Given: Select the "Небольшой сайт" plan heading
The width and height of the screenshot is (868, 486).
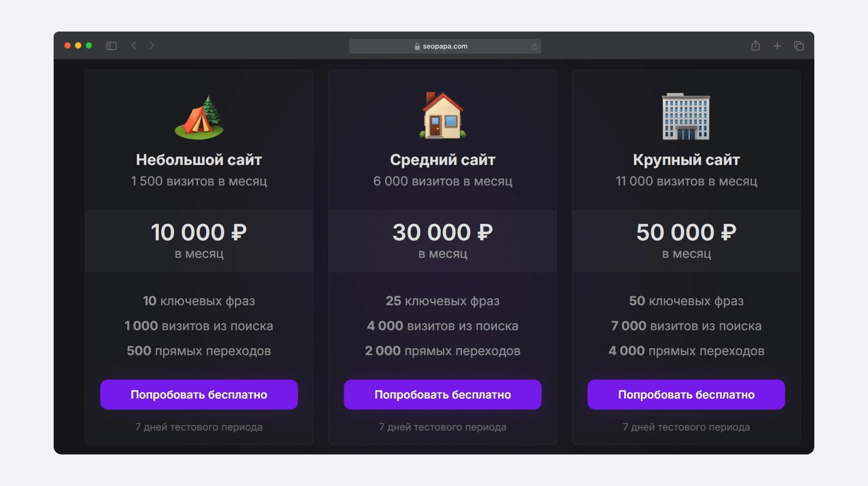Looking at the screenshot, I should [x=199, y=160].
